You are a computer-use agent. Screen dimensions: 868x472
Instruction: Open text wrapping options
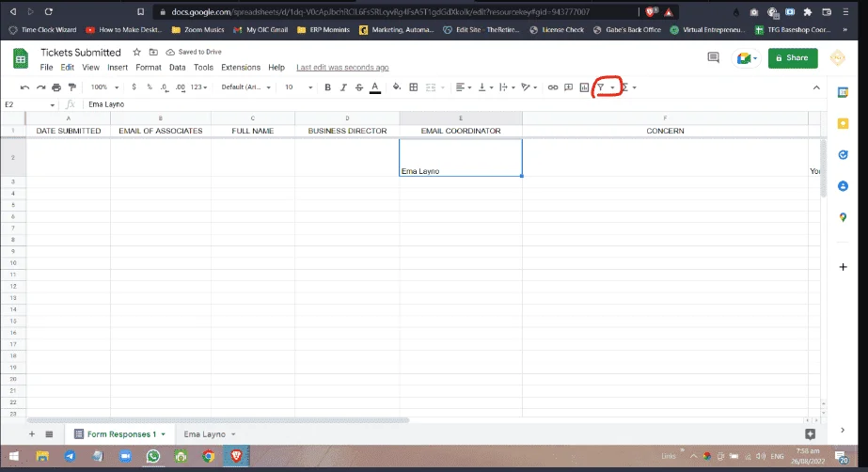coord(507,87)
